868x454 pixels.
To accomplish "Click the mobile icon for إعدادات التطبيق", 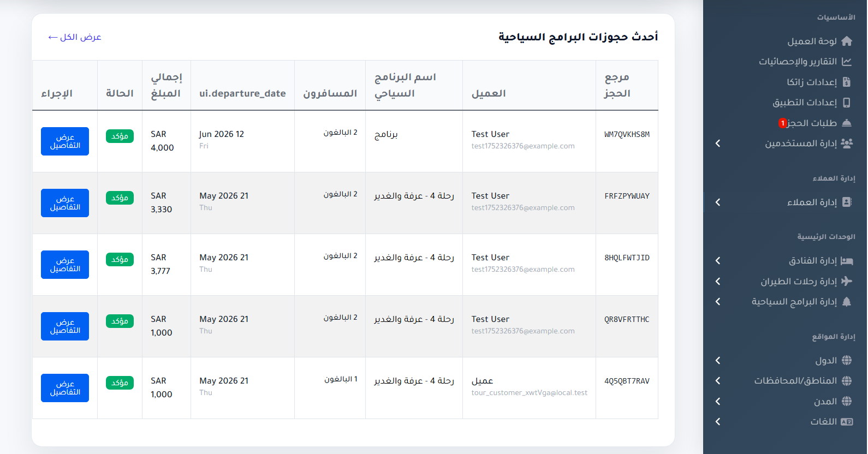I will [847, 103].
